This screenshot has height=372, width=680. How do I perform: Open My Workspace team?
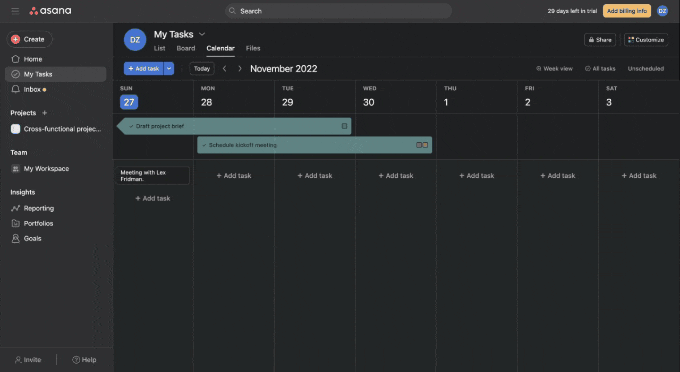coord(40,169)
